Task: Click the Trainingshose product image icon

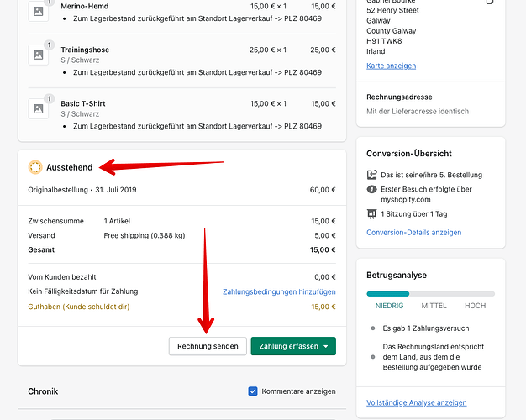Action: (x=38, y=55)
